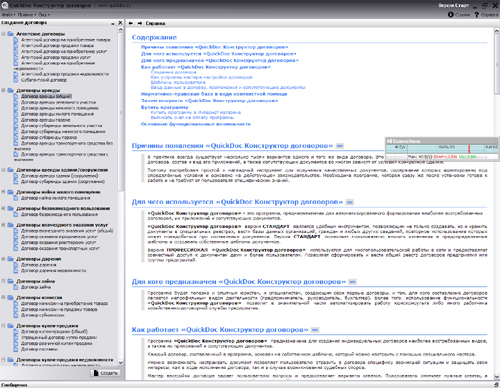Open Создание договора link in contents
This screenshot has height=388, width=500.
click(173, 72)
